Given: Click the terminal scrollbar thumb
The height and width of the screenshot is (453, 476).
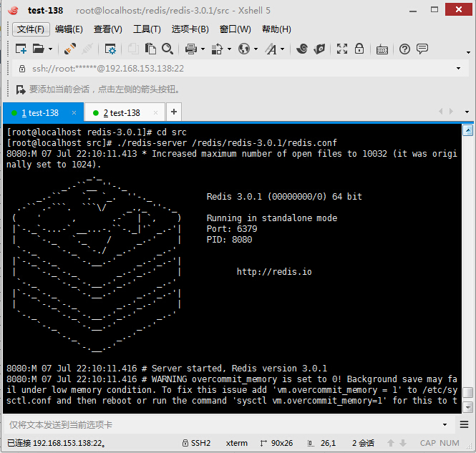Looking at the screenshot, I should coord(468,393).
